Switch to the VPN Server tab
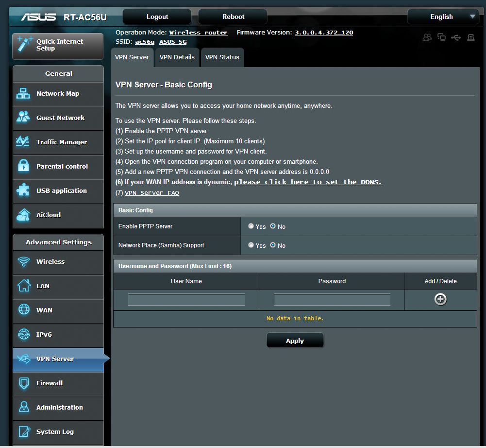Viewport: 486px width, 448px height. (x=132, y=57)
